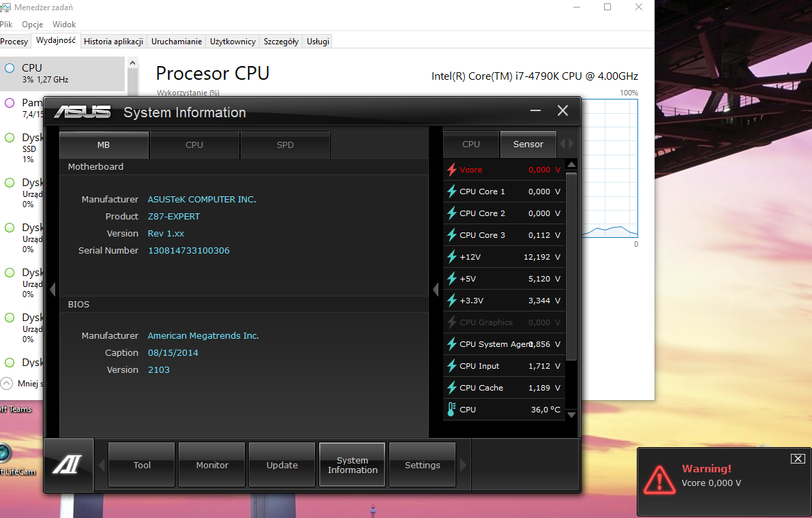This screenshot has height=518, width=812.
Task: Click the ASUS AI Suite logo button
Action: [x=68, y=465]
